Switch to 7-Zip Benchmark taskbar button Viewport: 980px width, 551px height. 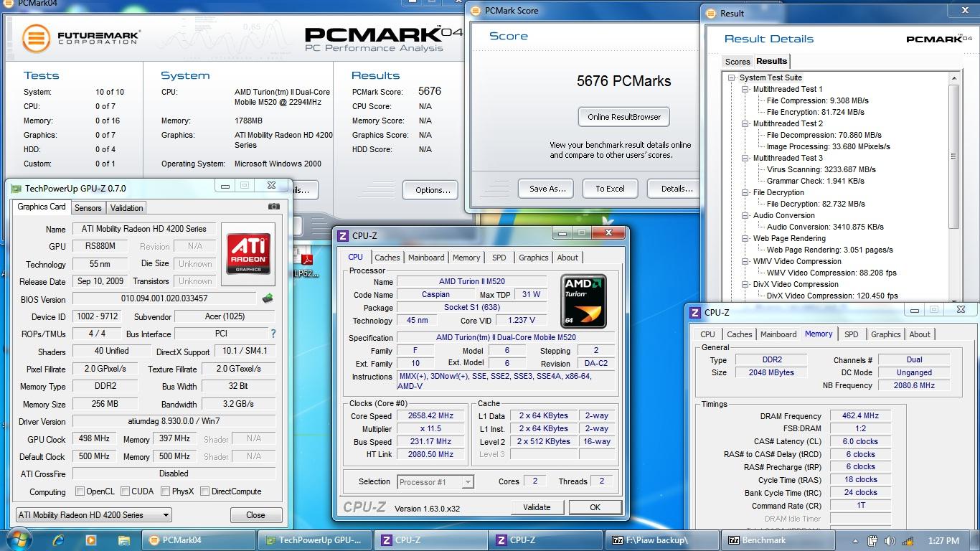coord(779,540)
